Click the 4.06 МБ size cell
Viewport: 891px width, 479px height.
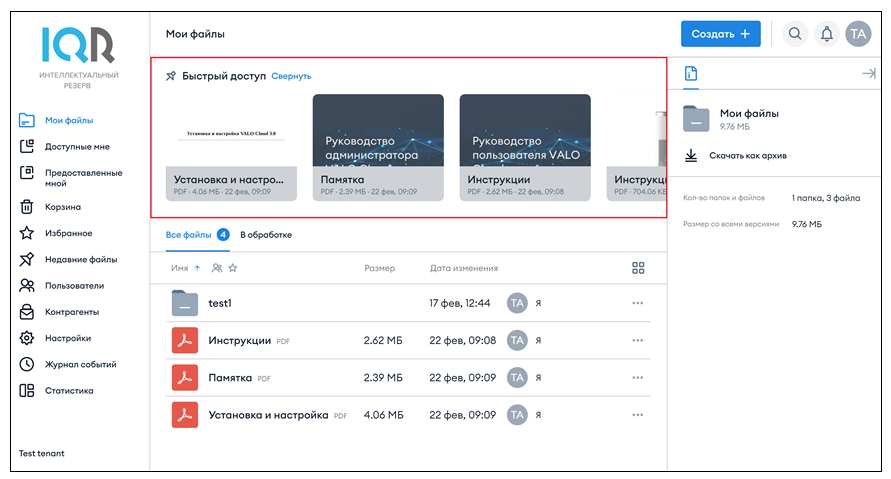(x=383, y=415)
